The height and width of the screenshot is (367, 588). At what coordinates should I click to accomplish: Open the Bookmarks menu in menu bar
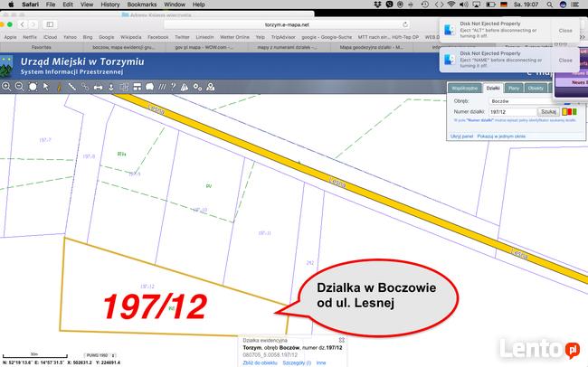coord(141,5)
